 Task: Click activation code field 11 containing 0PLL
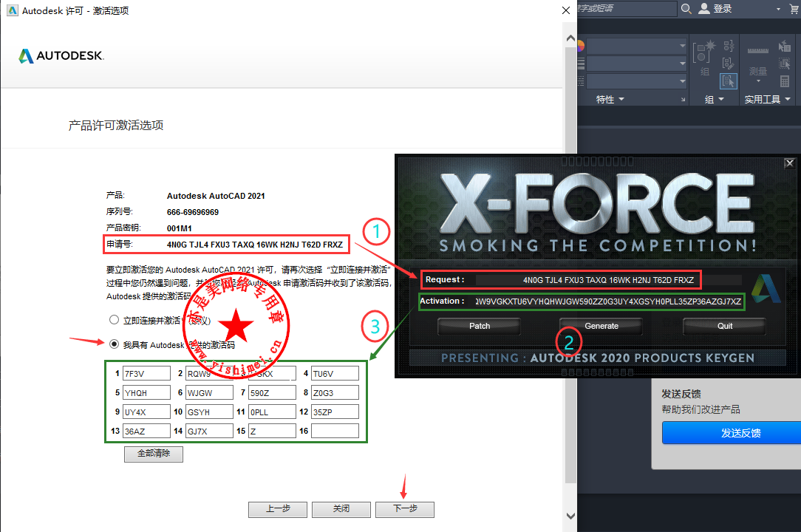click(272, 412)
